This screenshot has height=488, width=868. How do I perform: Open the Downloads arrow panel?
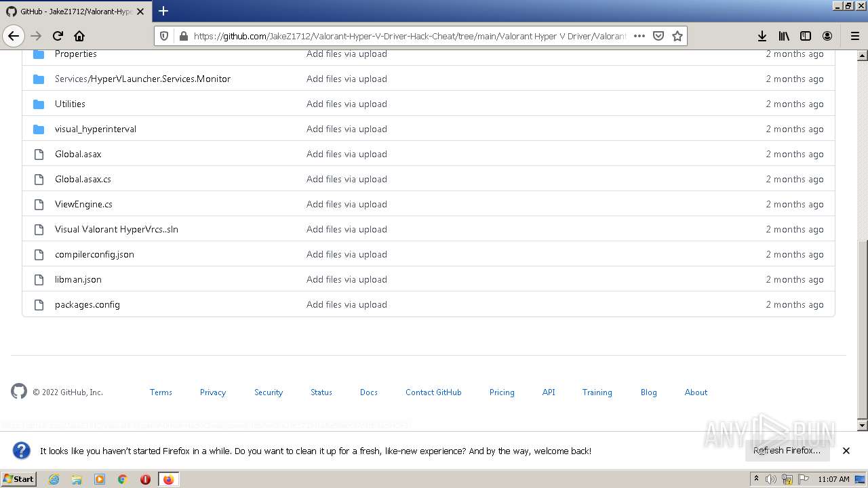tap(762, 36)
